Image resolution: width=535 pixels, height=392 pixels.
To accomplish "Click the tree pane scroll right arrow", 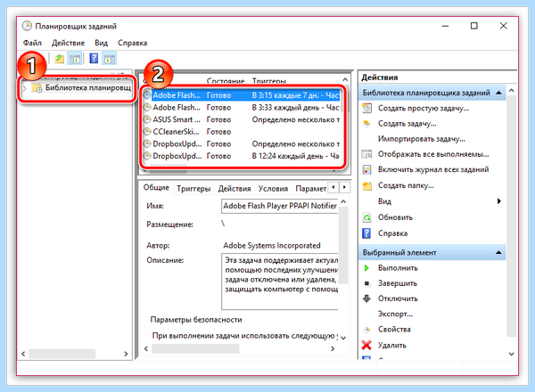I will tap(126, 354).
